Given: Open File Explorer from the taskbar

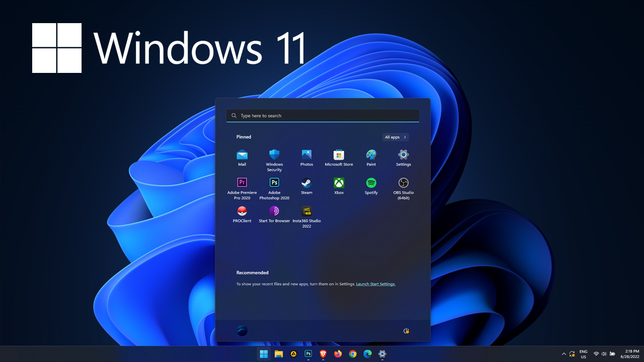Looking at the screenshot, I should (x=279, y=354).
